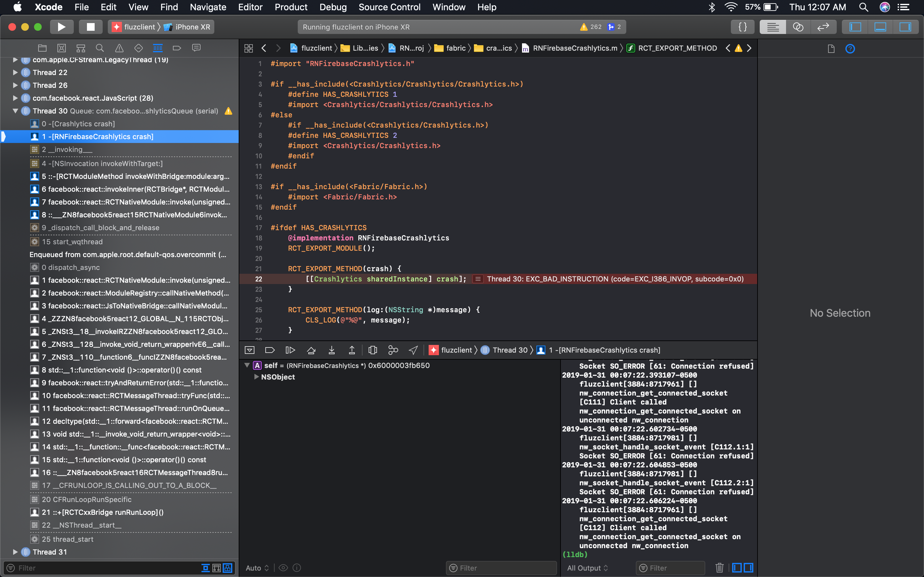Open the All Output dropdown
924x577 pixels.
587,568
